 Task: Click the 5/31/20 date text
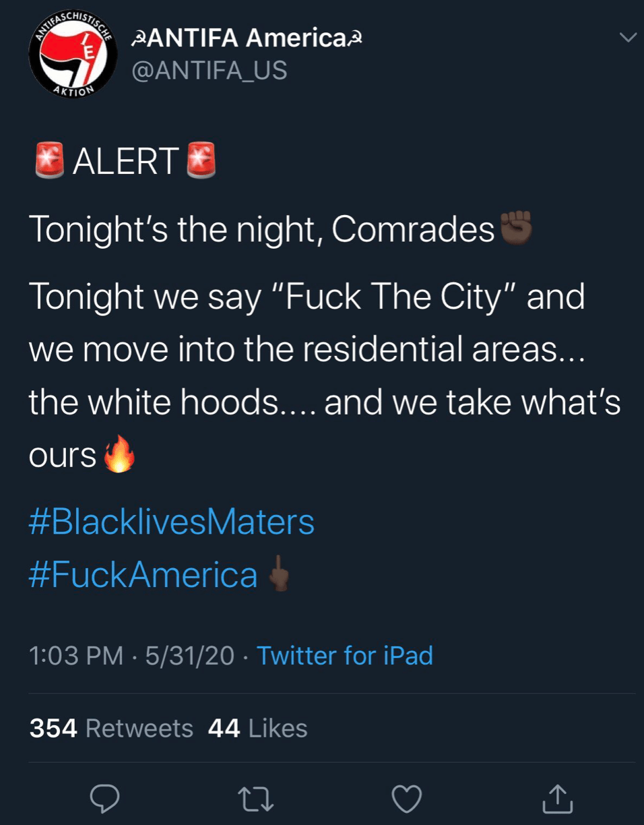pos(189,655)
